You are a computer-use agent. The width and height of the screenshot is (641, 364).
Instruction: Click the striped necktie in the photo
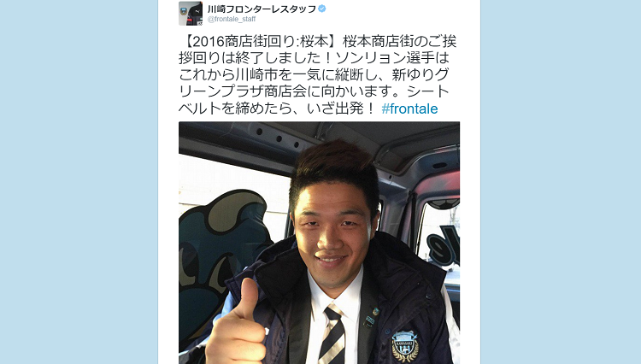332,335
